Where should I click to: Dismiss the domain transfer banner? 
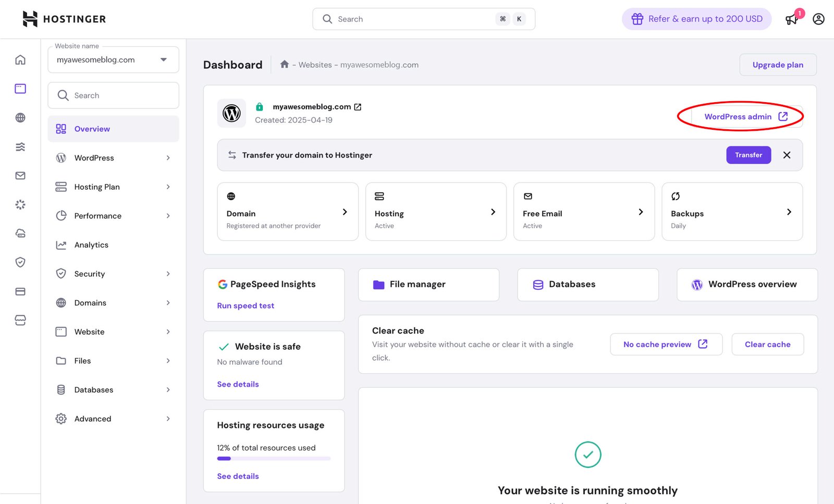pyautogui.click(x=787, y=155)
